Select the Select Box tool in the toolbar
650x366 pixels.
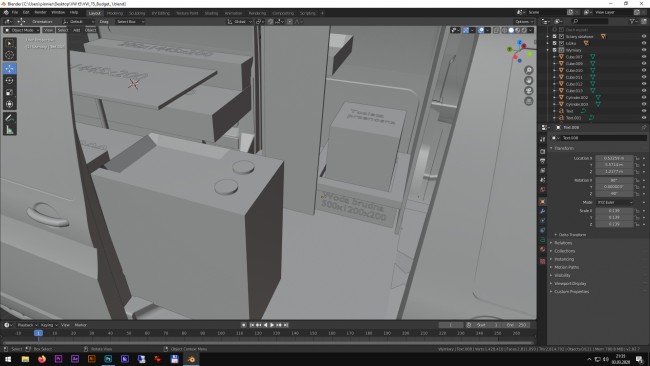[10, 43]
